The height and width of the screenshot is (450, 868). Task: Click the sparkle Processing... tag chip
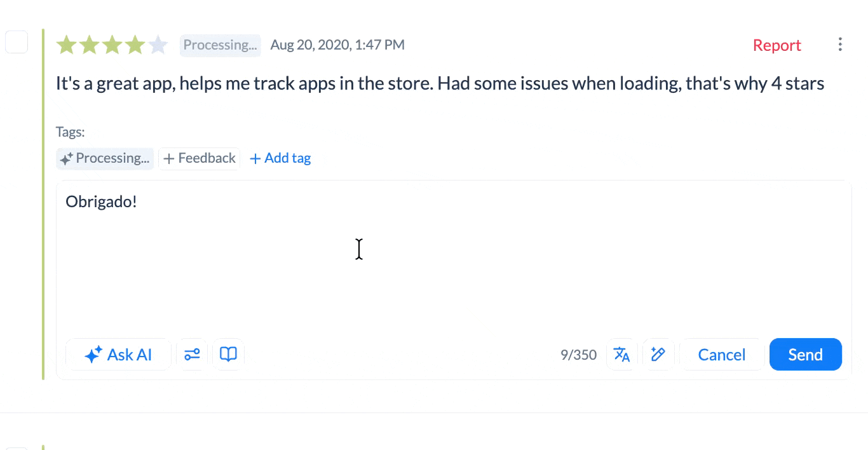pyautogui.click(x=105, y=158)
